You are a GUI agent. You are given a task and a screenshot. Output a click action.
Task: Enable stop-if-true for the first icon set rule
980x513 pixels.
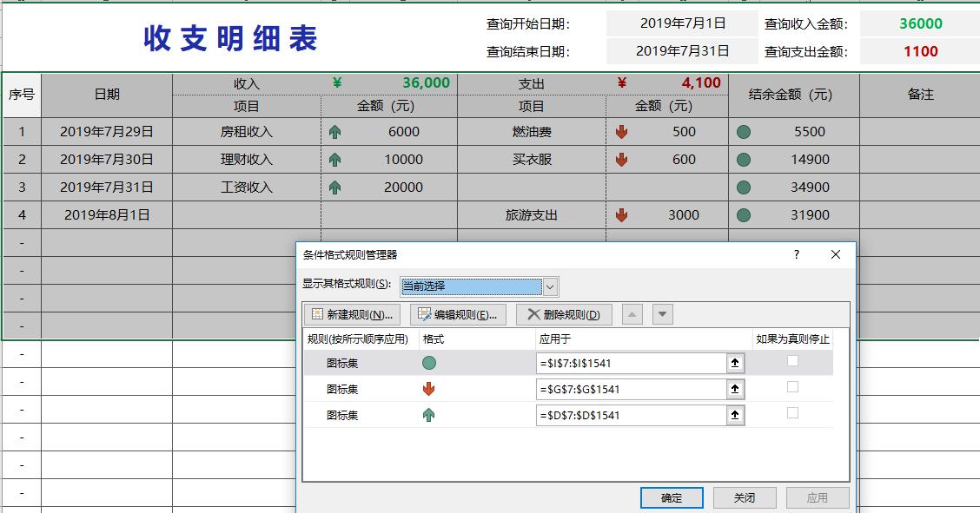click(x=791, y=363)
